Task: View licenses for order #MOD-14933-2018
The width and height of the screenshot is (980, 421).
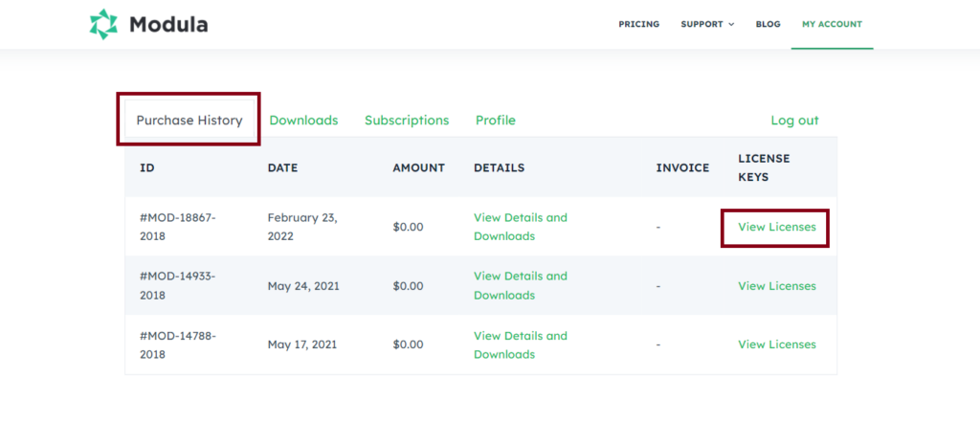Action: tap(776, 286)
